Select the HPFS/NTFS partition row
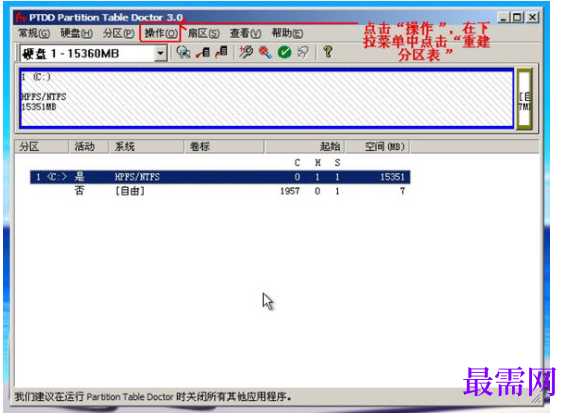Screen dimensions: 575x413 pos(220,177)
